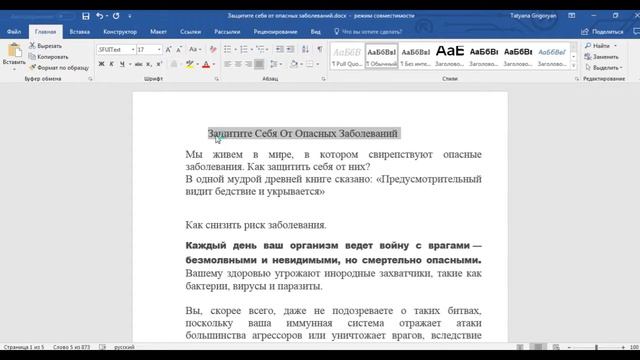Open change case Aa dropdown
The height and width of the screenshot is (360, 640).
(195, 49)
